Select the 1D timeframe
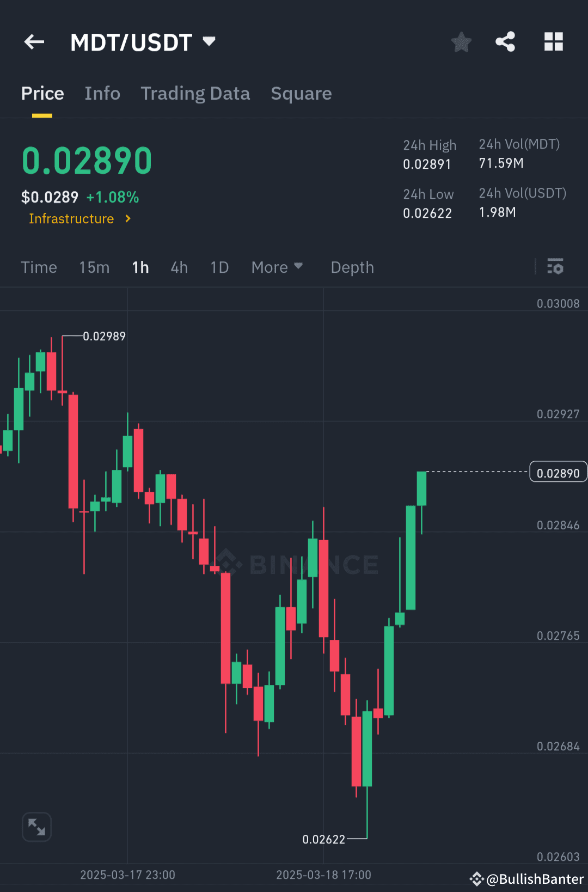The height and width of the screenshot is (892, 588). 219,267
